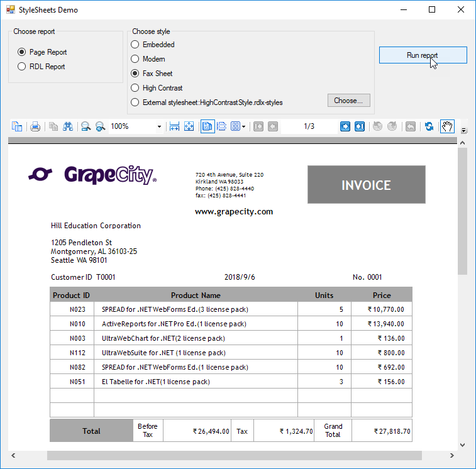Click the 100% zoom input field
The width and height of the screenshot is (476, 469).
point(132,126)
